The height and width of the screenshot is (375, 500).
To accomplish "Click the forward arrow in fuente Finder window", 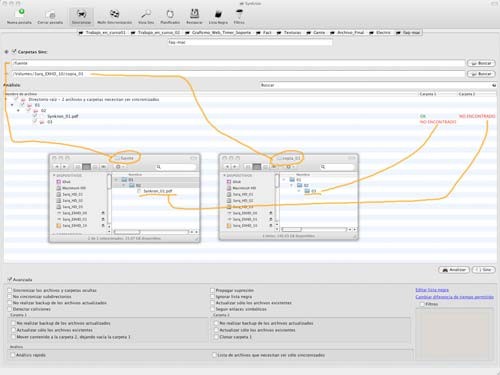I will (65, 166).
